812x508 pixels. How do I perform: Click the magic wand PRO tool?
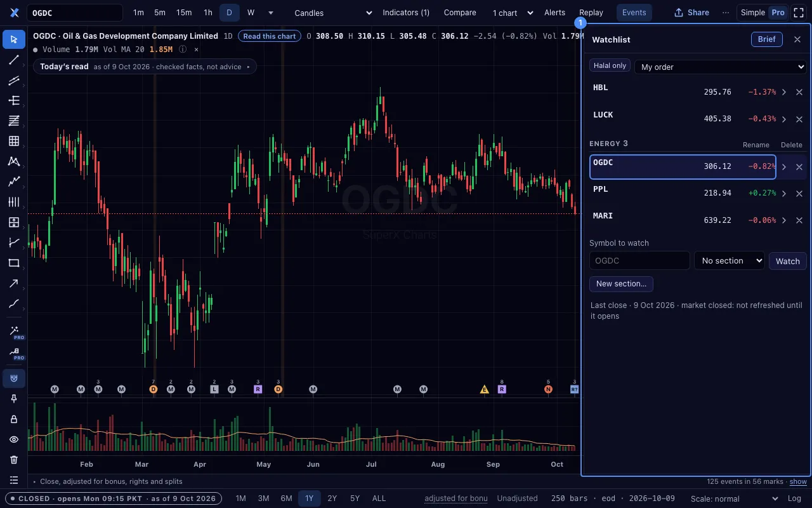pyautogui.click(x=14, y=331)
